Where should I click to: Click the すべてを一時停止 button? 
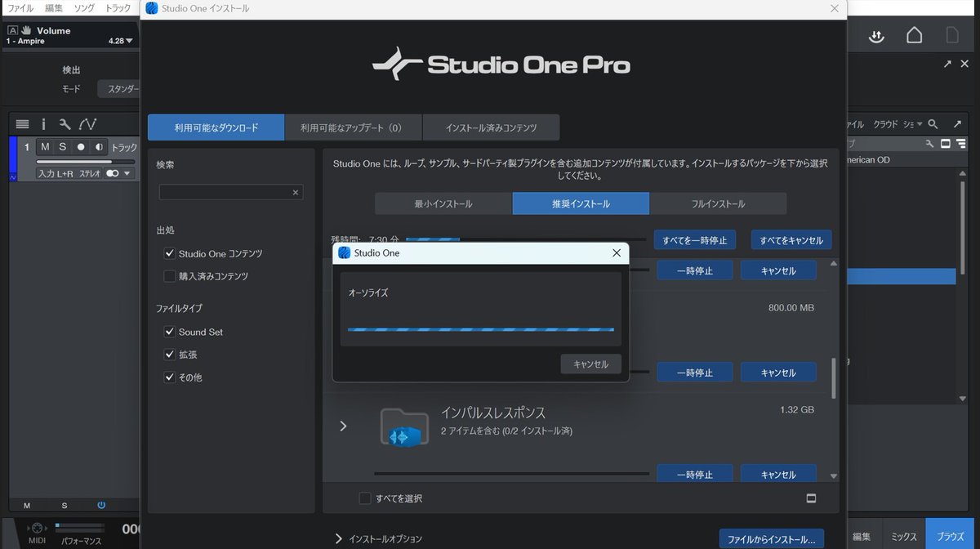[x=695, y=240]
